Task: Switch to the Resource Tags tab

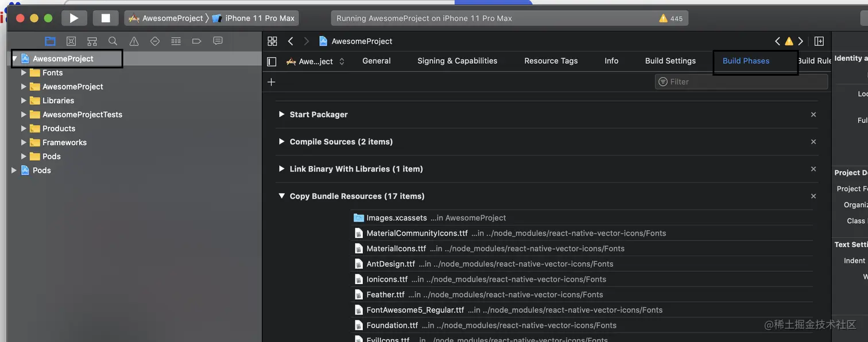Action: (x=551, y=61)
